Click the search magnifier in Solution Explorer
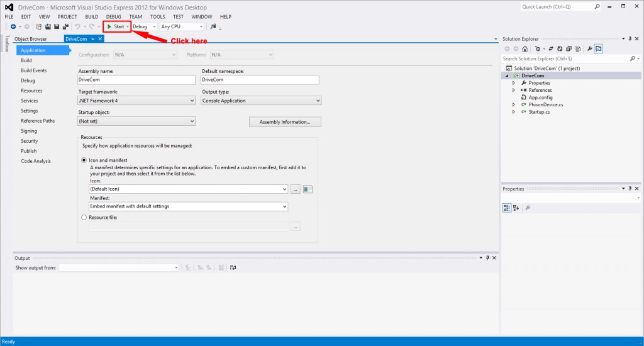 633,59
